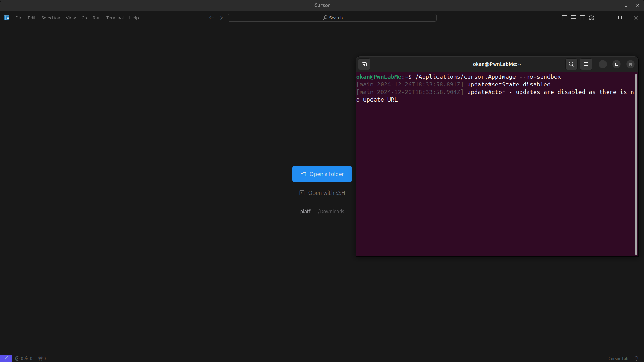Expand the Selection menu
This screenshot has width=644, height=362.
51,18
